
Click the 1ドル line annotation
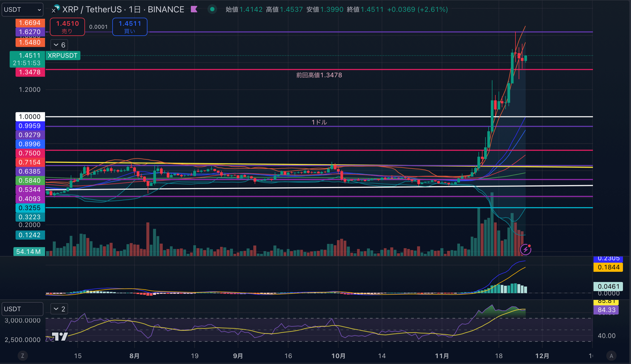click(319, 122)
